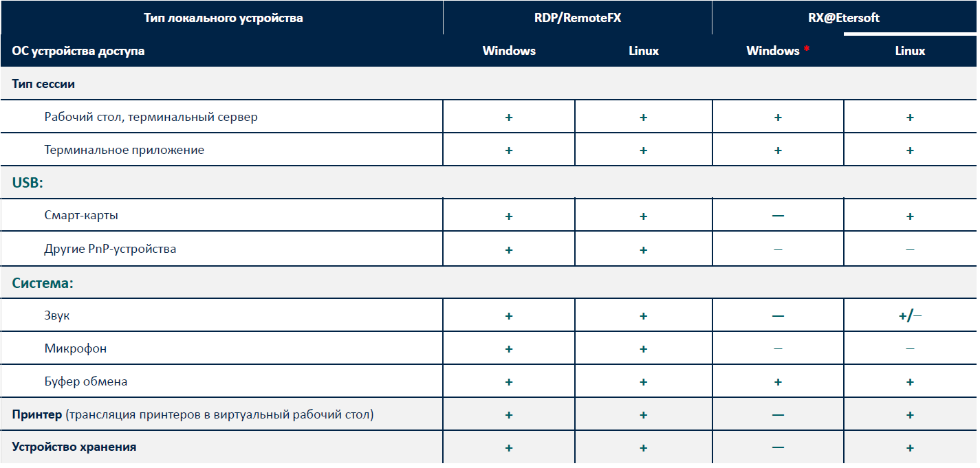
Task: Click the 'Рабочий стол, терминальный сервер' row label
Action: pos(151,117)
